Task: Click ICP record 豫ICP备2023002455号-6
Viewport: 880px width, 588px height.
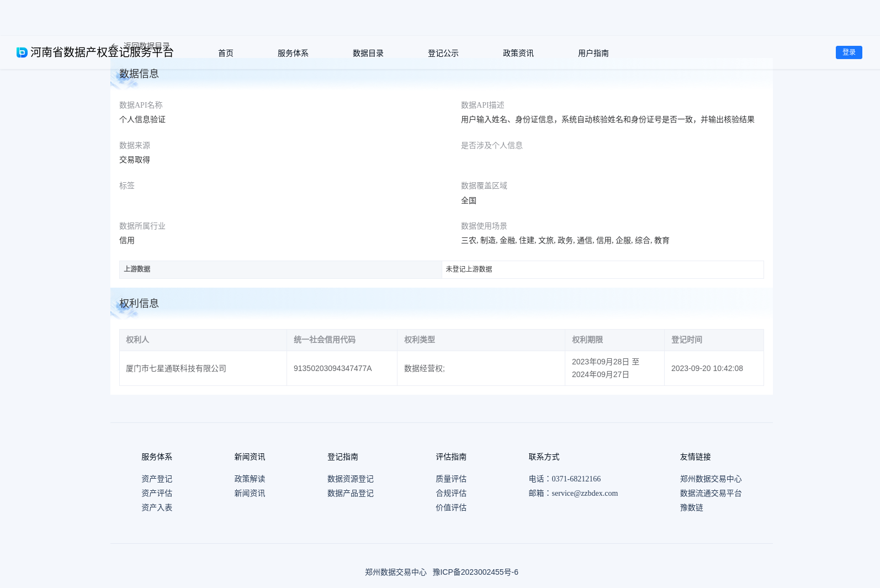Action: click(x=475, y=572)
